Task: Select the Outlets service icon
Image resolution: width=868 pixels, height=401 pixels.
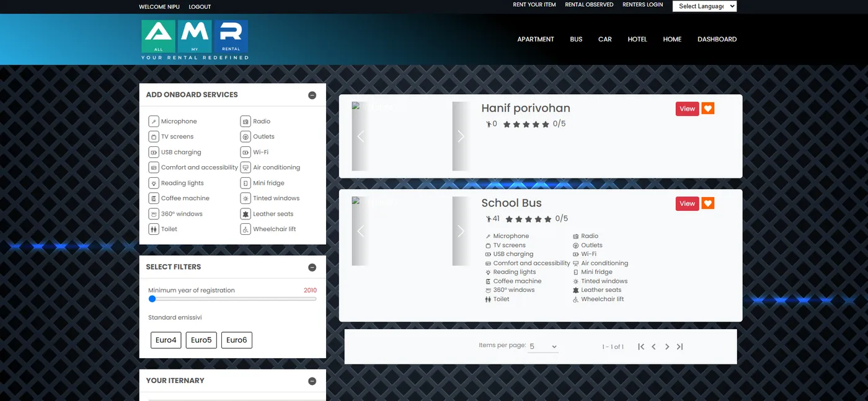Action: point(246,137)
